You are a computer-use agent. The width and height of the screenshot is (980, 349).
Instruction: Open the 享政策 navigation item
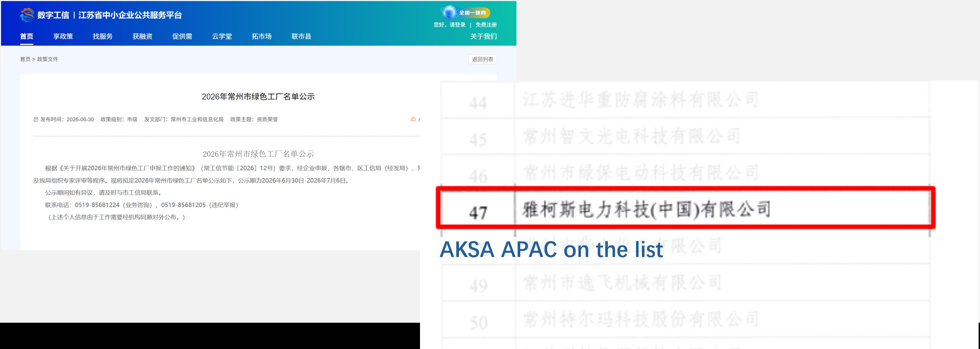pos(63,36)
